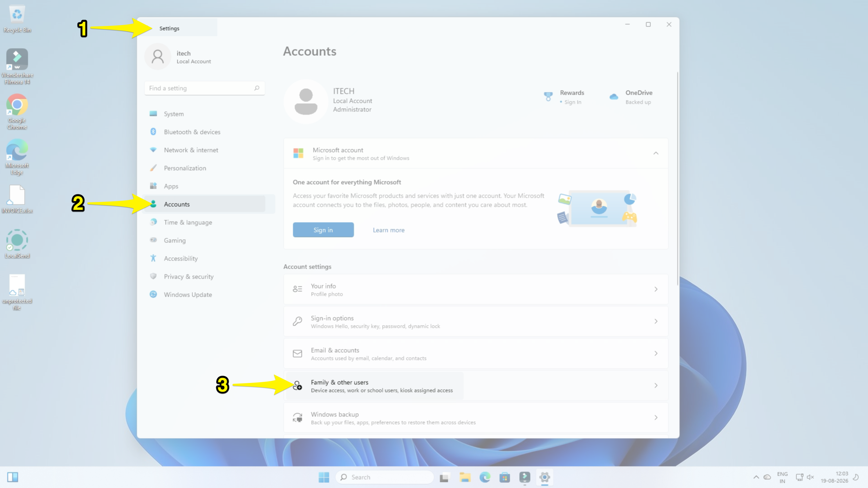This screenshot has width=868, height=488.
Task: Click the Windows backup sync icon
Action: click(297, 418)
